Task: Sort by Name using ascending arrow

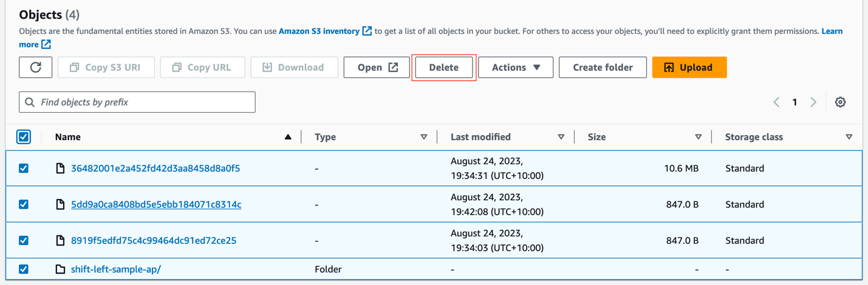Action: (x=288, y=137)
